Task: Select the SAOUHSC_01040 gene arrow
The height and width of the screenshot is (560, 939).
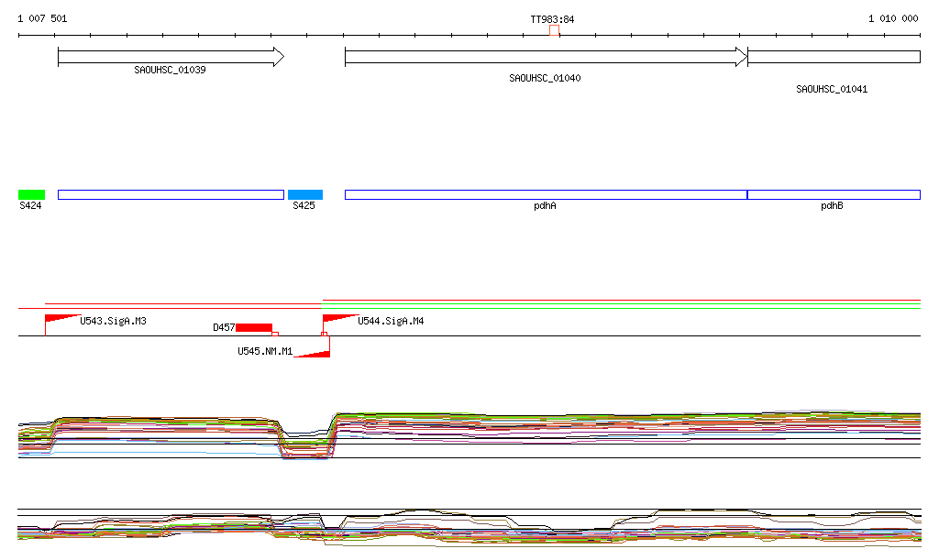Action: [546, 57]
